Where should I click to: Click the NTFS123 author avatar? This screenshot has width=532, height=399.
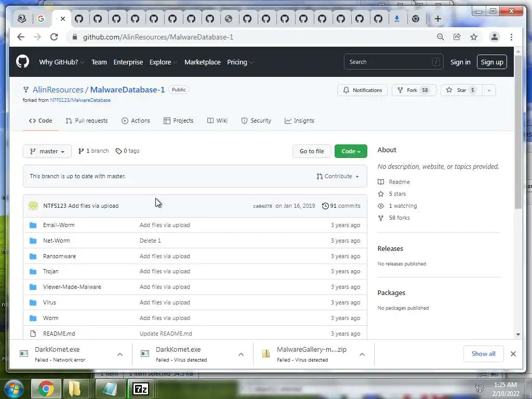click(x=33, y=206)
